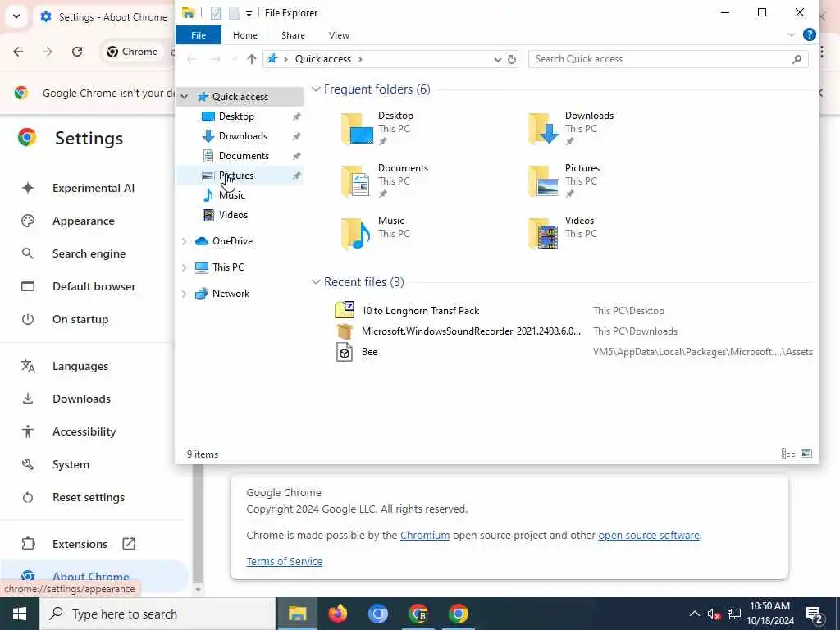Image resolution: width=840 pixels, height=630 pixels.
Task: Open the Chromium link on About page
Action: pos(425,535)
